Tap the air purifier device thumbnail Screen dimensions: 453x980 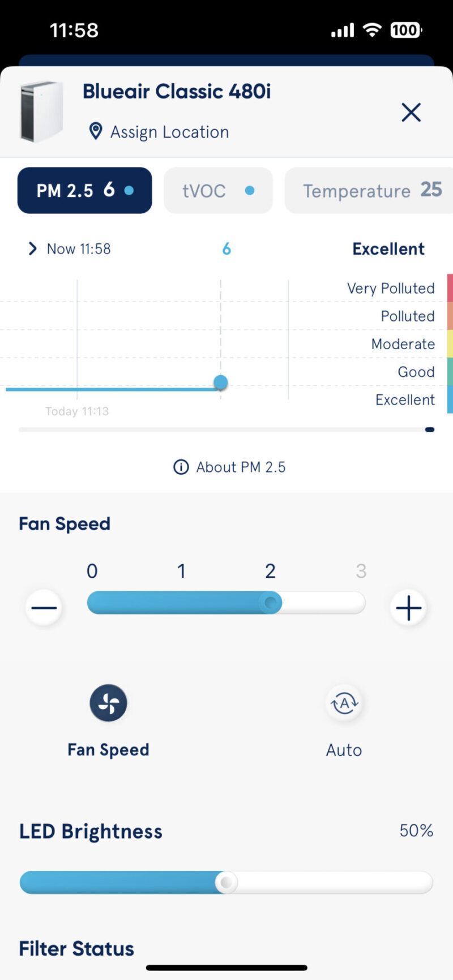pyautogui.click(x=41, y=111)
